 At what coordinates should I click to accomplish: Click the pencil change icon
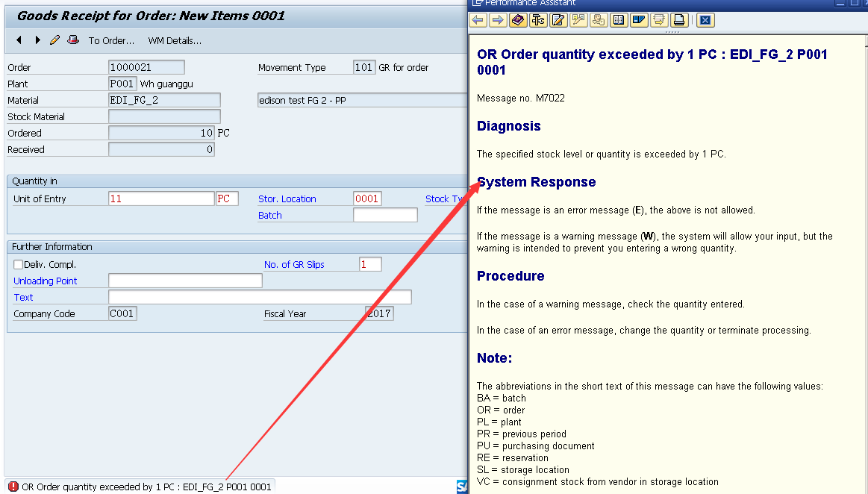pyautogui.click(x=54, y=40)
